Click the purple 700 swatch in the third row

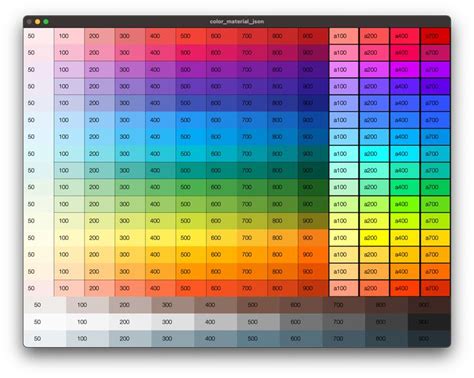coord(252,70)
